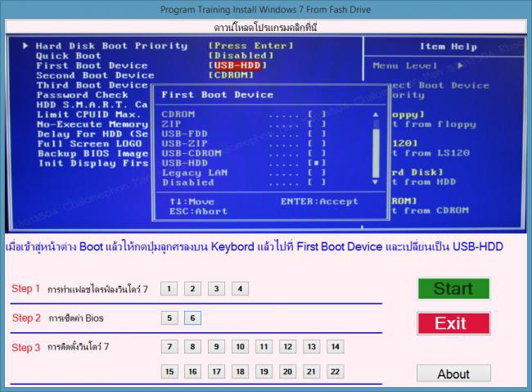Click the green Start button
This screenshot has width=532, height=392.
(x=453, y=289)
